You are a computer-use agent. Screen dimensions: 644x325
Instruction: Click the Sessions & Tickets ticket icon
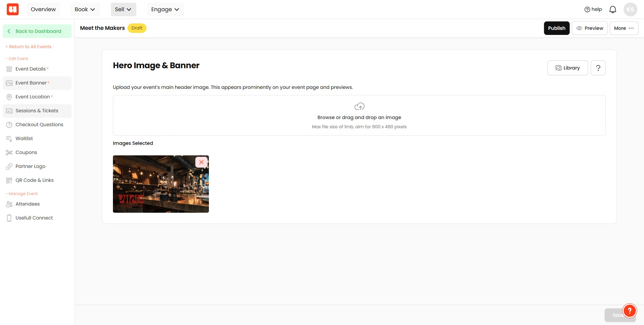(9, 111)
